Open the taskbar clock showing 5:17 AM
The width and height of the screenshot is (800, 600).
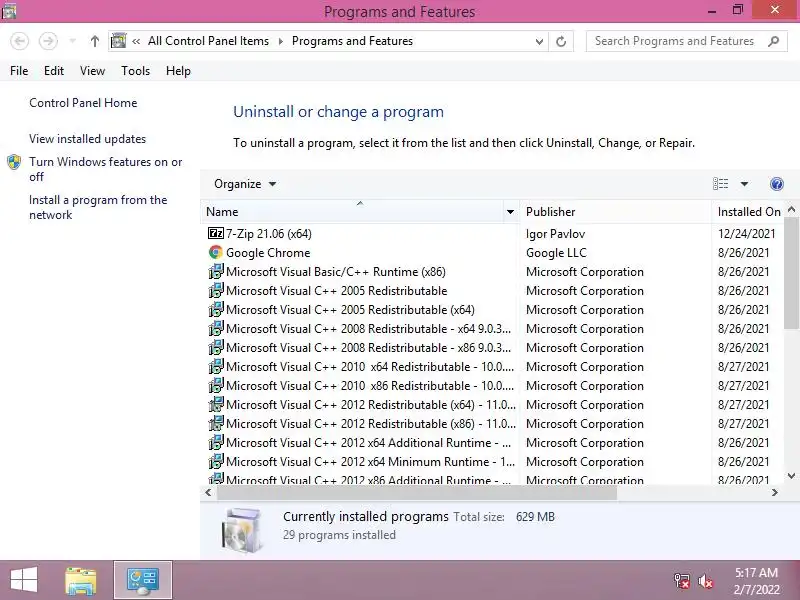point(757,581)
